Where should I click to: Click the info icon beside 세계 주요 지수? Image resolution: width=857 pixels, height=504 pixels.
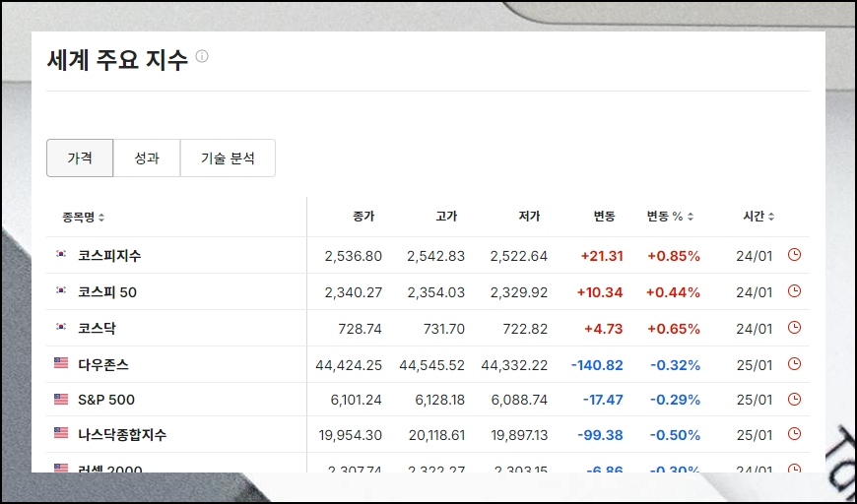(x=202, y=56)
